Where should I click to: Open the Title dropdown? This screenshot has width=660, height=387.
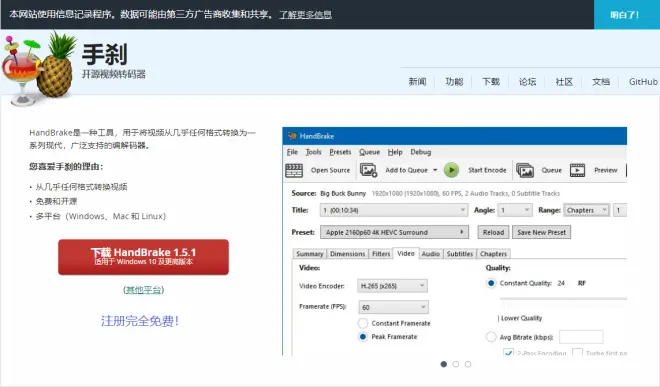[394, 210]
